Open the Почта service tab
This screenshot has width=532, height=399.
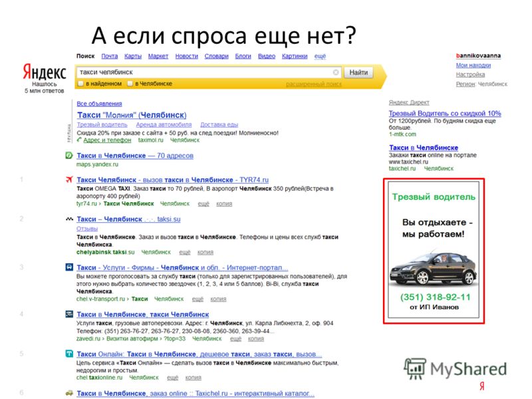tap(110, 57)
